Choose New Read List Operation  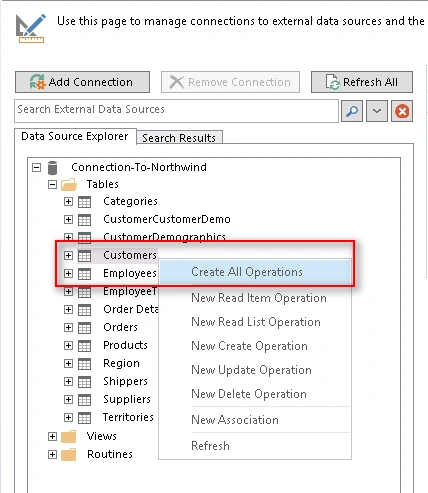[255, 322]
